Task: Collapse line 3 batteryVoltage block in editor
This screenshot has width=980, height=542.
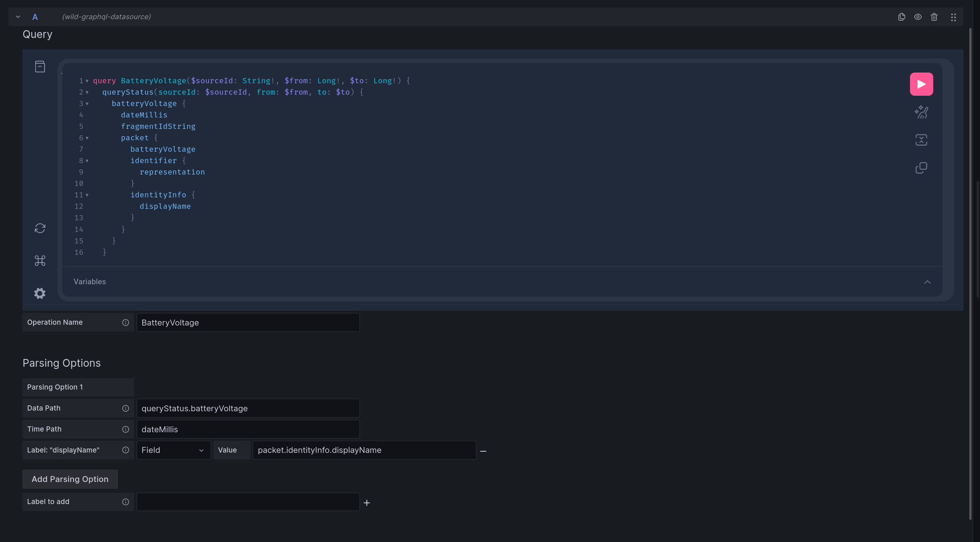Action: coord(87,103)
